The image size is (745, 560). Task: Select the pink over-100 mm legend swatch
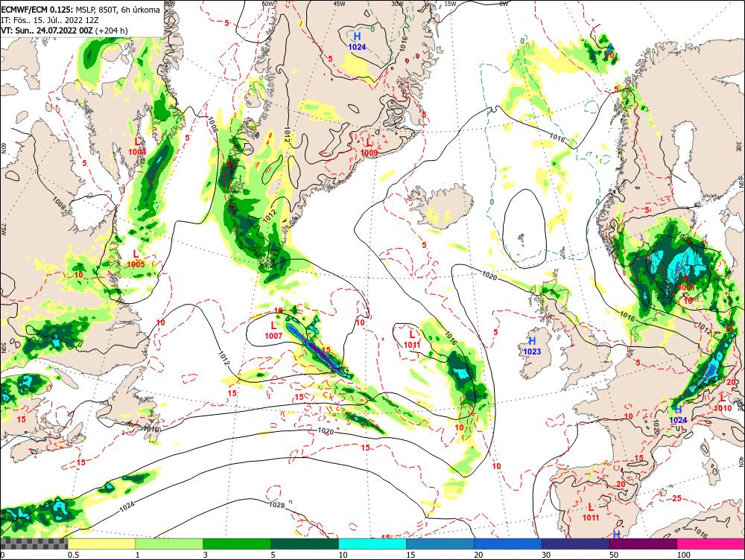pyautogui.click(x=711, y=544)
